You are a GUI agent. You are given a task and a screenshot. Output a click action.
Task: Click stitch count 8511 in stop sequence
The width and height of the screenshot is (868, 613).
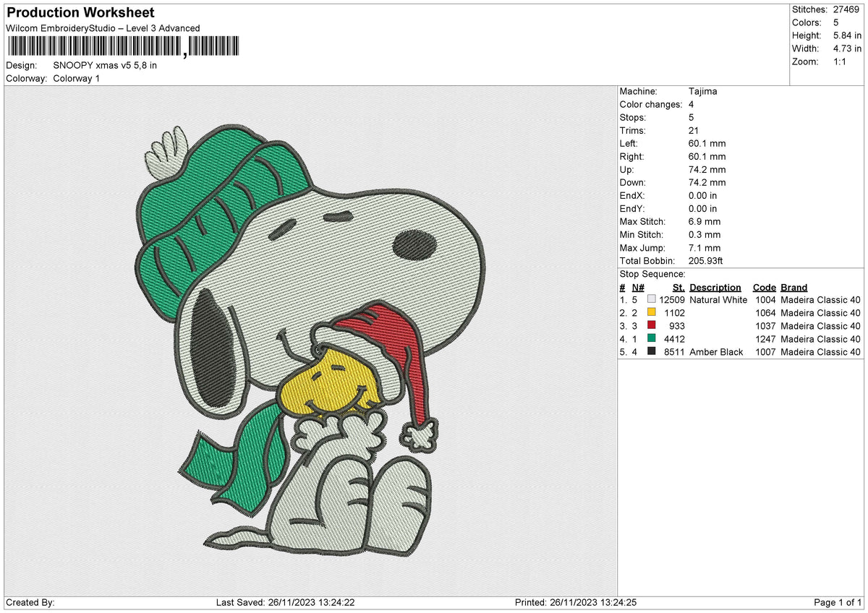[675, 352]
